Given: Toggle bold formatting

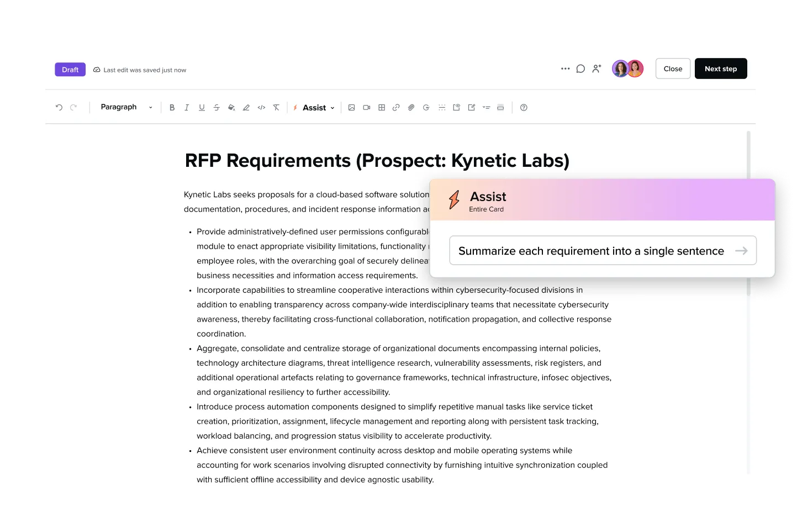Looking at the screenshot, I should pos(172,108).
